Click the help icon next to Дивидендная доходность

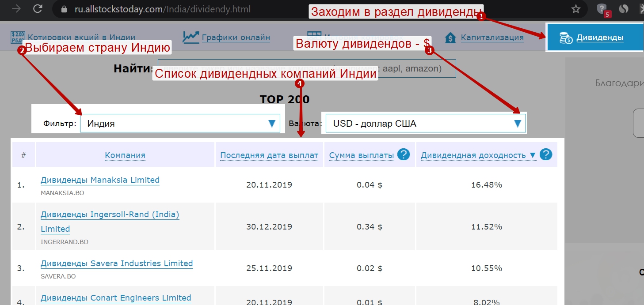546,155
